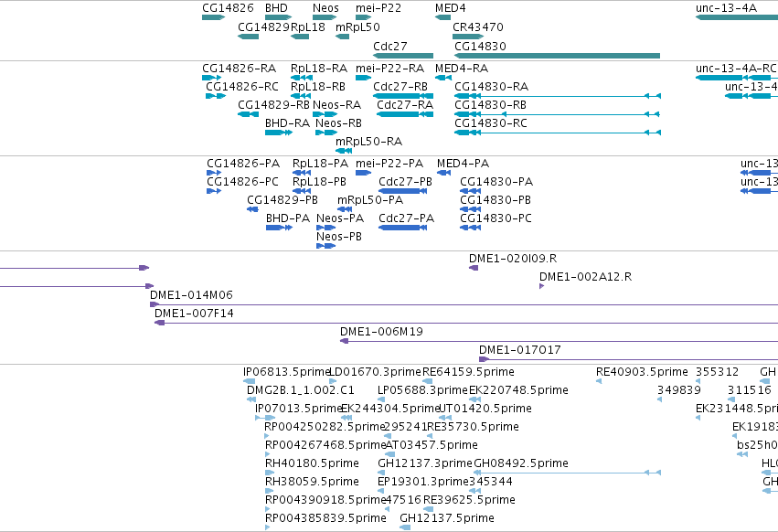The width and height of the screenshot is (778, 532).
Task: Select transcript mRpL50-RA
Action: (x=344, y=152)
